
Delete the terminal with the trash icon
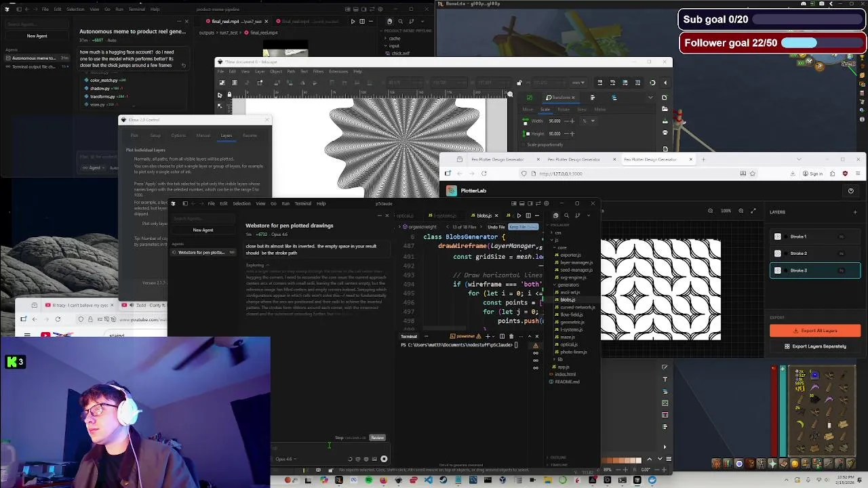[x=511, y=336]
